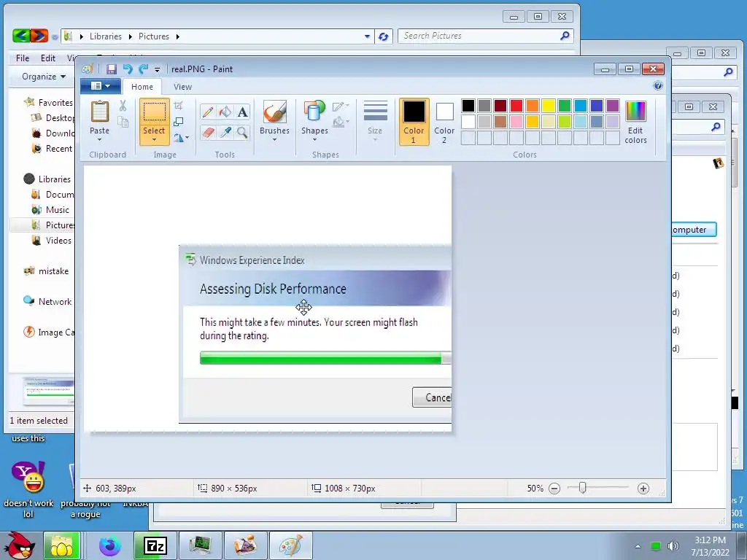This screenshot has width=747, height=560.
Task: Open Customize Quick Access Toolbar dropdown
Action: (x=157, y=69)
